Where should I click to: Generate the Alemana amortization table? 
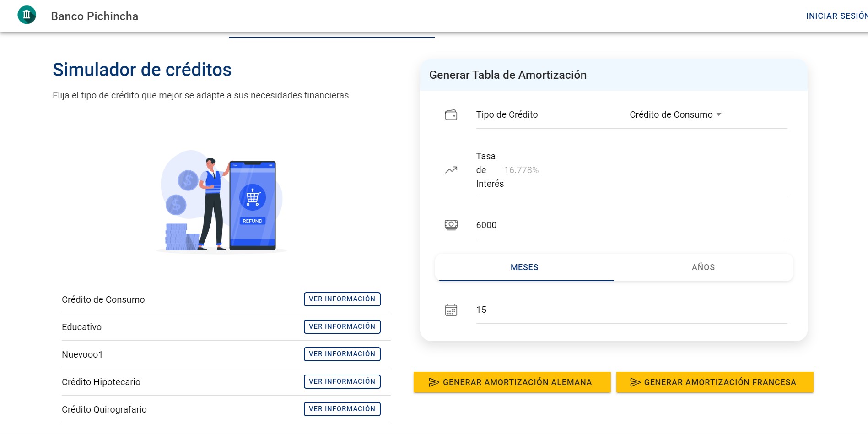[512, 382]
